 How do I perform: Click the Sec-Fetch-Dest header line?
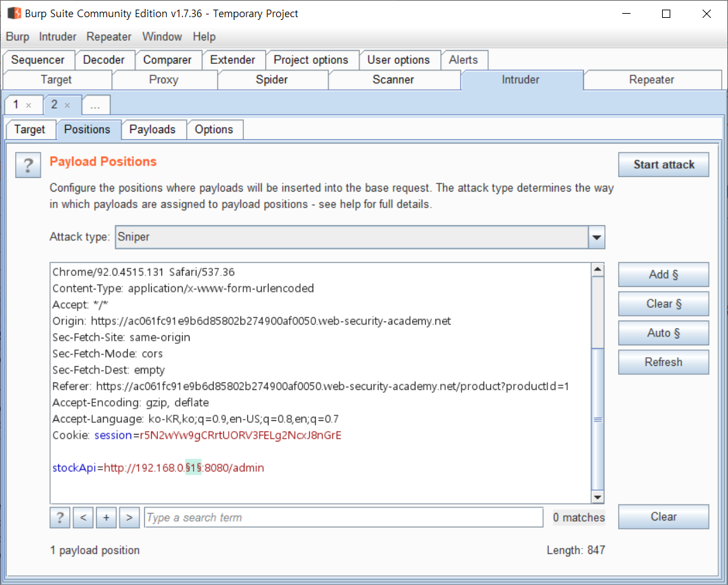coord(109,370)
